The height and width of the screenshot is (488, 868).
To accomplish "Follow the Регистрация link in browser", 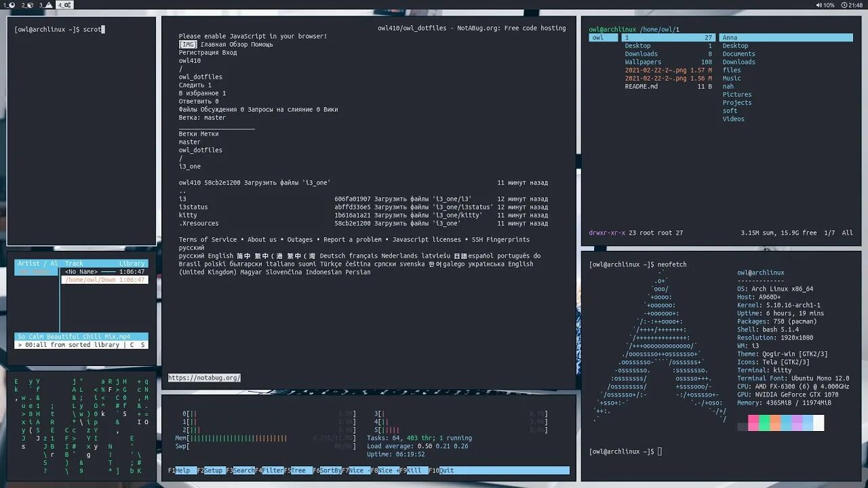I will [199, 52].
